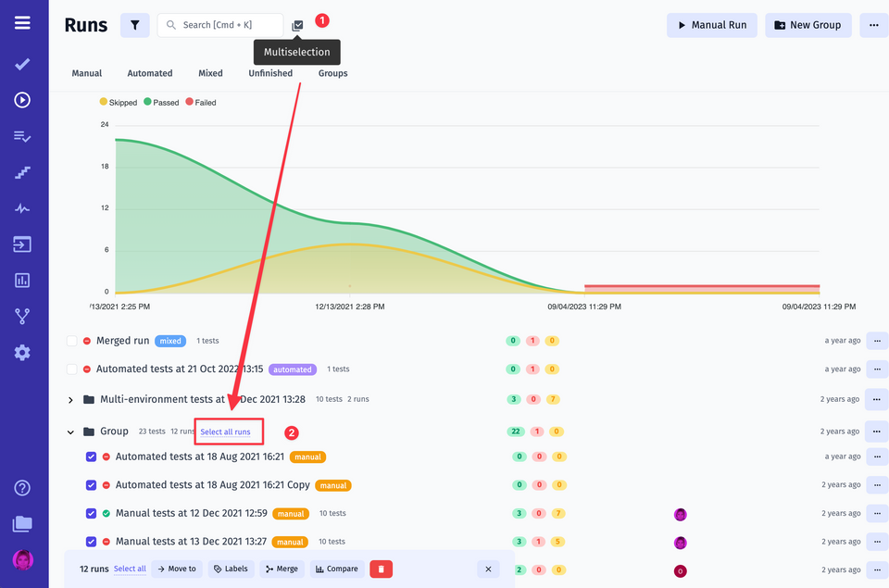Open the Tests checkmark sidebar icon
Screen dimensions: 889x588
(22, 64)
